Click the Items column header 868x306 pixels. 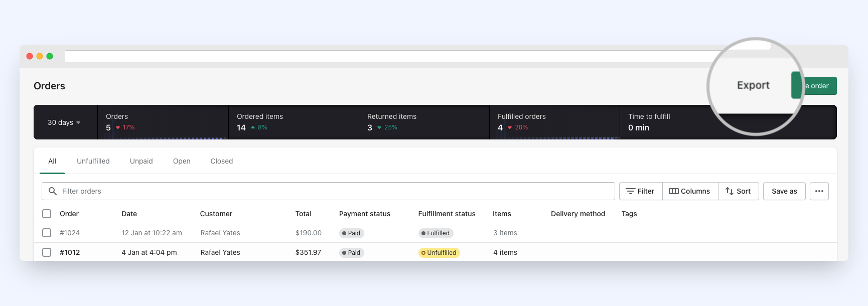point(502,214)
